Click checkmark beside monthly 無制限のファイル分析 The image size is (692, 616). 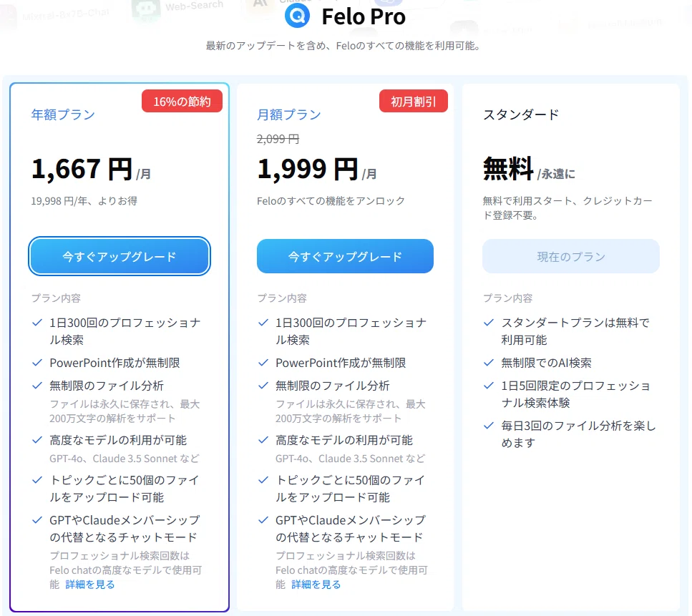[263, 386]
